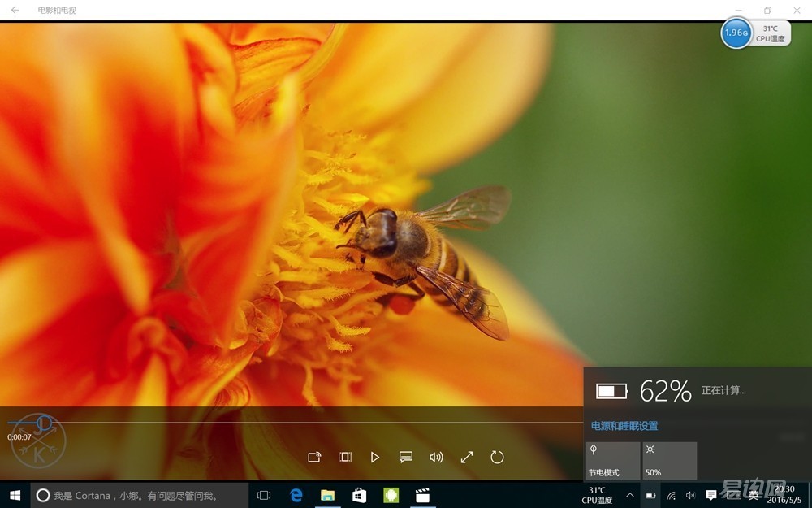
Task: Open the Windows Start menu
Action: pyautogui.click(x=15, y=496)
